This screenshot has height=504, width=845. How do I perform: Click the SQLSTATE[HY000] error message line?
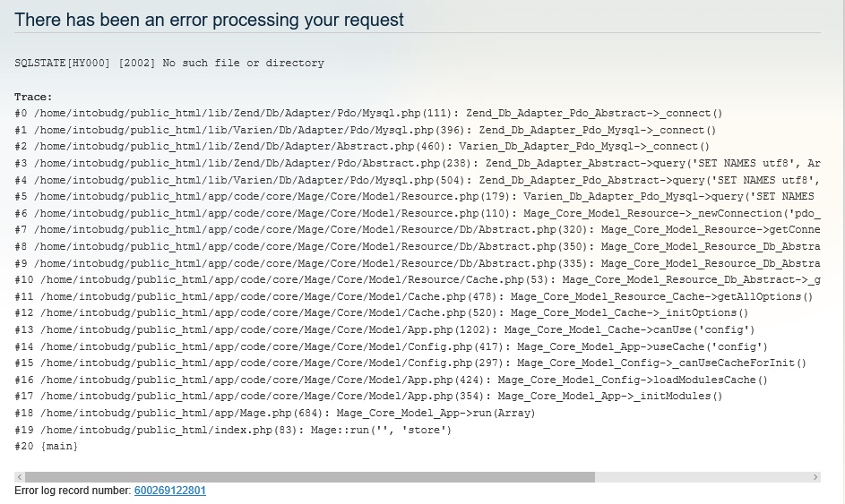[169, 64]
